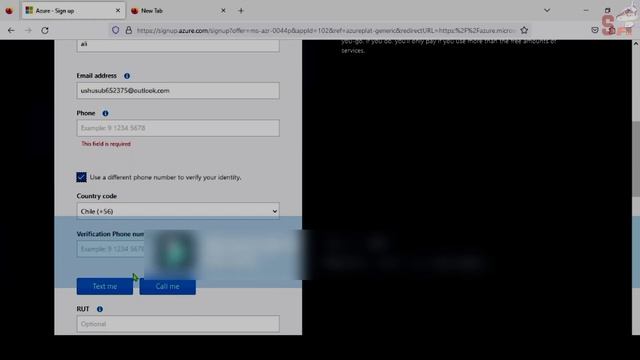Reload the page with the refresh icon

[x=45, y=30]
